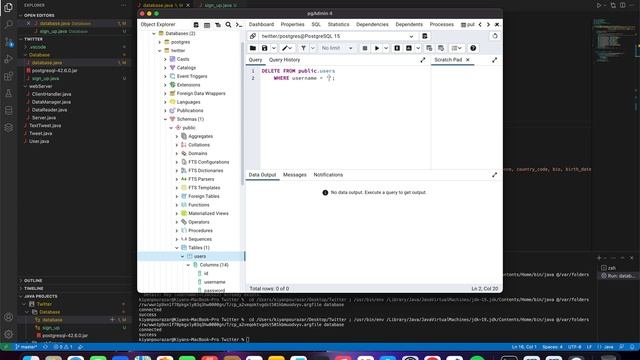Open the Macros list icon in pgAdmin
The width and height of the screenshot is (640, 360).
(456, 48)
